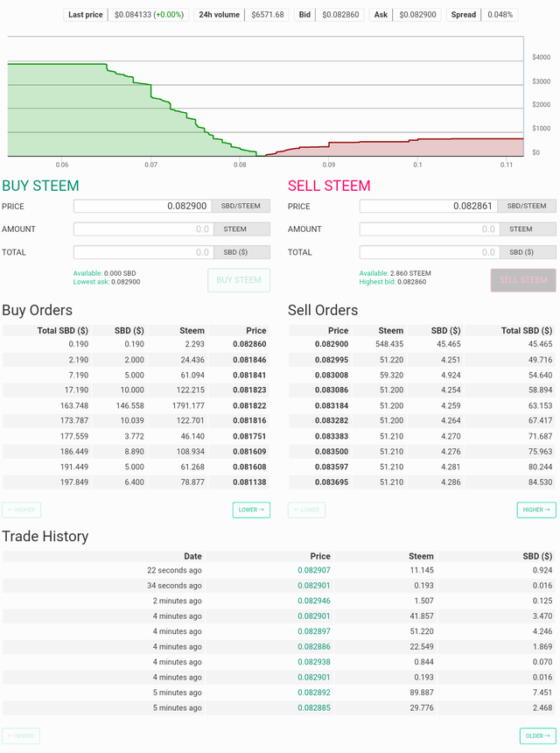Click NEWER button under Trade History
The height and width of the screenshot is (753, 560).
click(x=21, y=735)
